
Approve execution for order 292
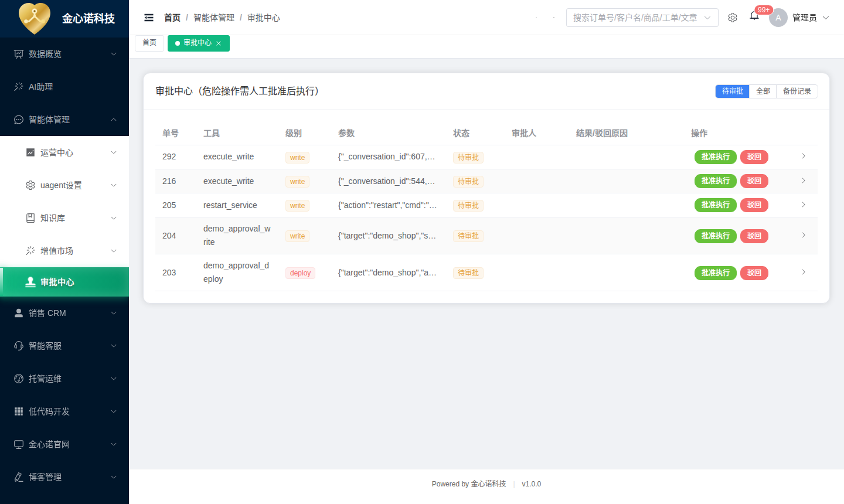[716, 157]
